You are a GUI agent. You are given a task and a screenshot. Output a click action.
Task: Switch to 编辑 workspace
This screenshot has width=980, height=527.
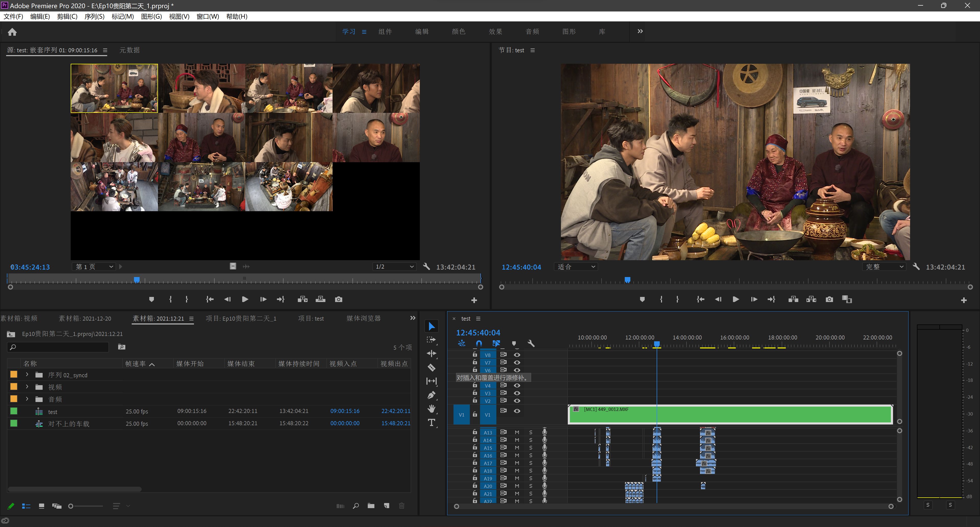pos(422,32)
